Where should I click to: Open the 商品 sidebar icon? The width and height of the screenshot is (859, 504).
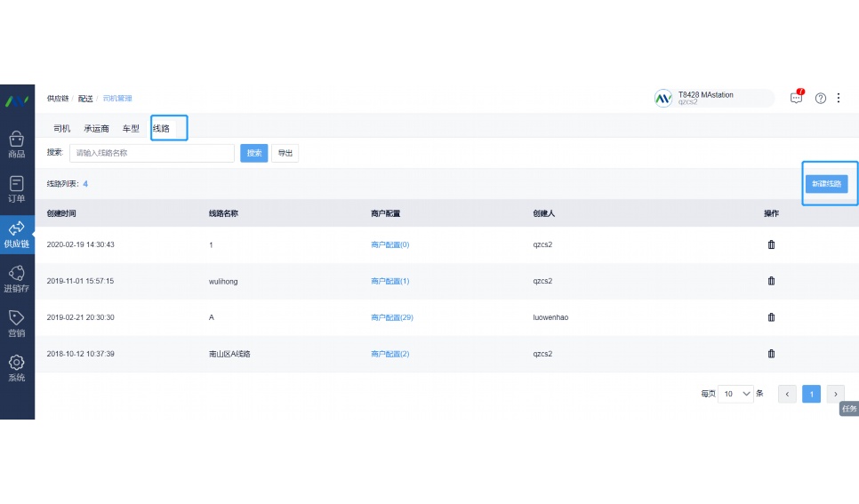16,144
